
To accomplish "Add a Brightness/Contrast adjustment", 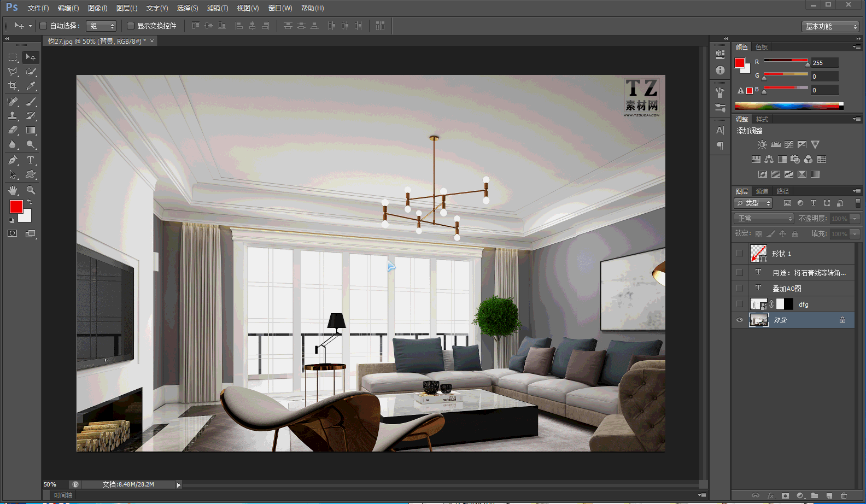I will pos(762,145).
